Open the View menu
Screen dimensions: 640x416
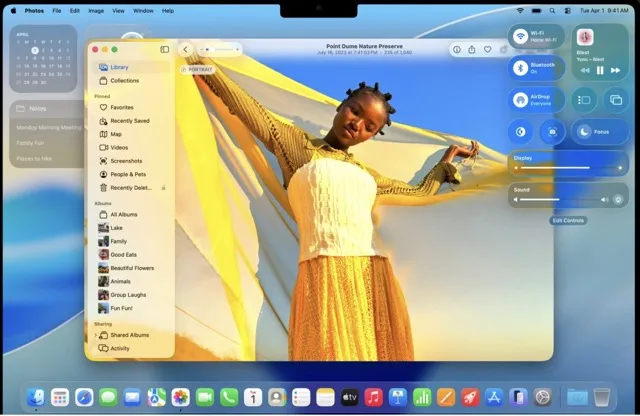point(118,11)
